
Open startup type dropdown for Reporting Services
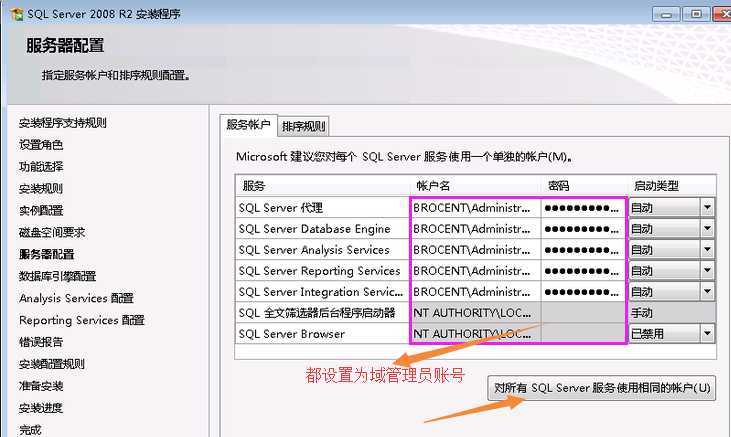click(707, 271)
